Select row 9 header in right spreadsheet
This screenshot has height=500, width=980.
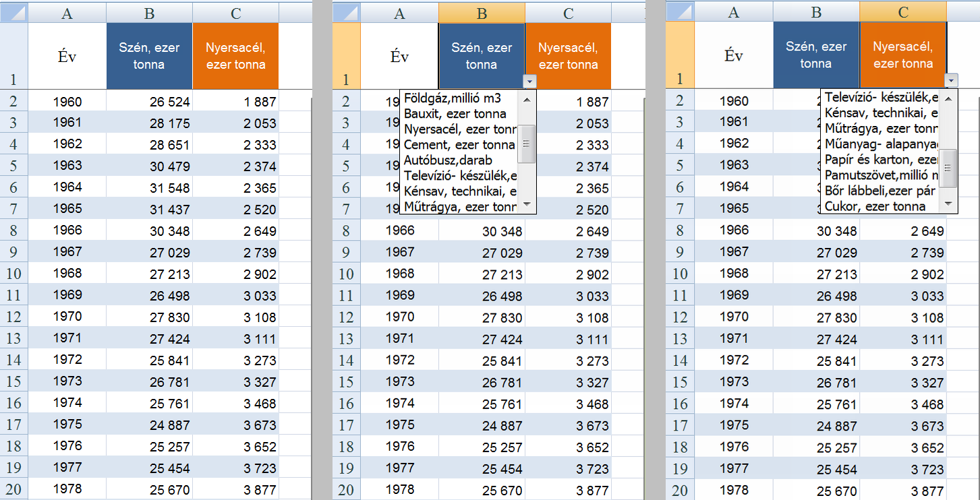coord(680,251)
